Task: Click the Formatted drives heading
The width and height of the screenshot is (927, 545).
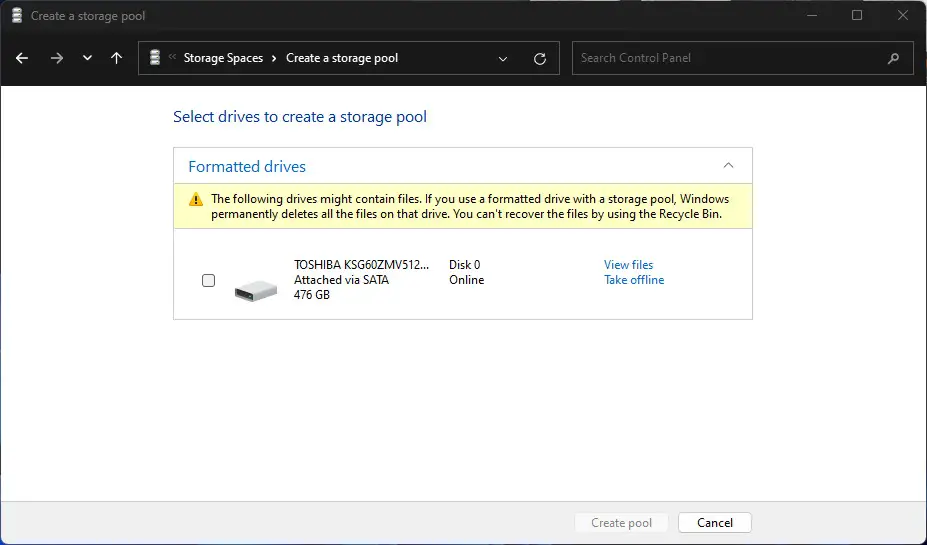Action: pos(247,167)
